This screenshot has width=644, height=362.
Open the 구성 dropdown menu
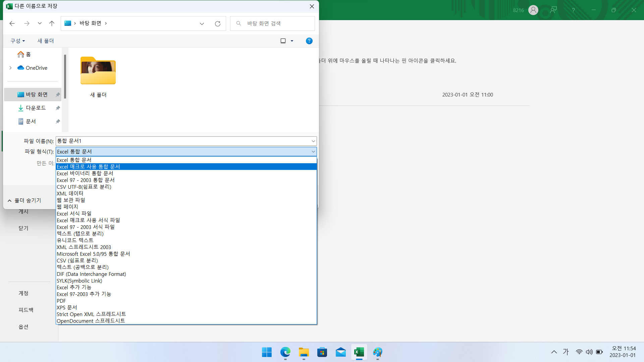(x=17, y=41)
